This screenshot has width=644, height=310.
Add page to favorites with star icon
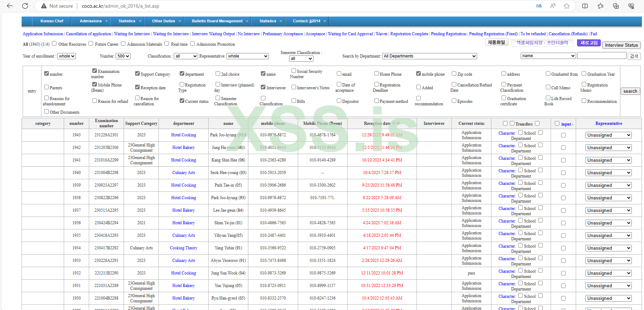point(567,6)
